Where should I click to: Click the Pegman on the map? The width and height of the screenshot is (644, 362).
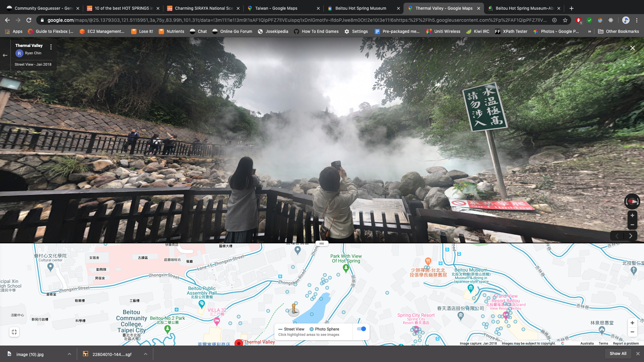[293, 309]
